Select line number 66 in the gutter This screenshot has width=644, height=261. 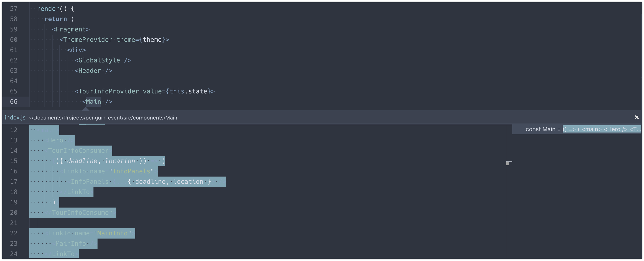[x=14, y=102]
